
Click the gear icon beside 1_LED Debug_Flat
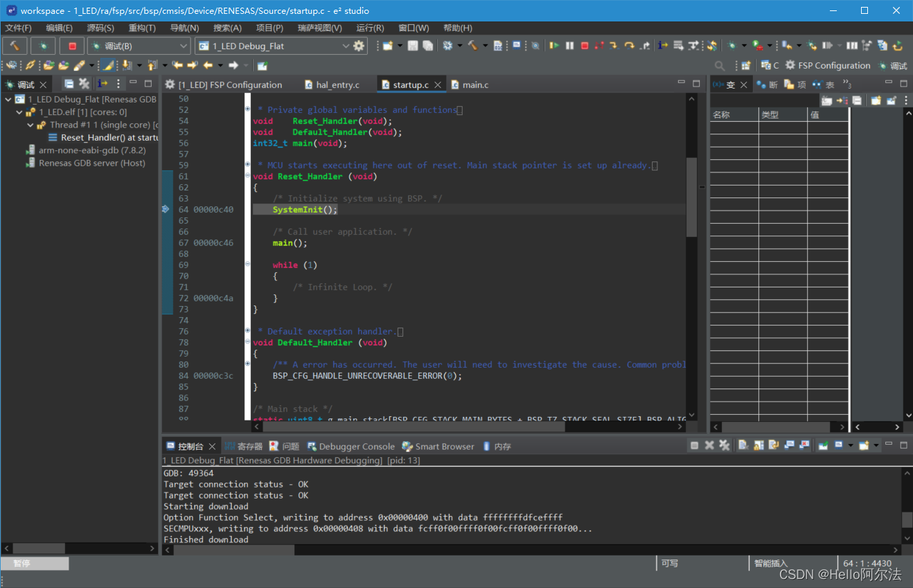point(359,46)
